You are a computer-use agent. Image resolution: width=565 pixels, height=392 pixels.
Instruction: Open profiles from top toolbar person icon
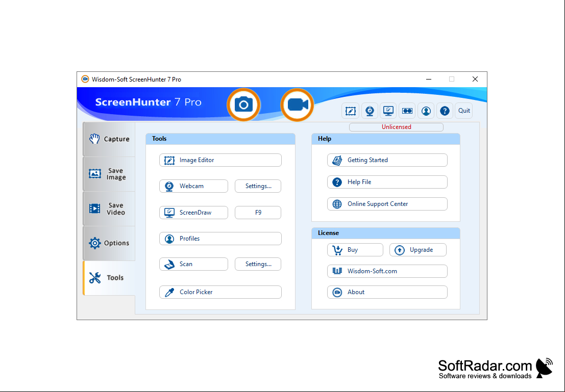[426, 111]
